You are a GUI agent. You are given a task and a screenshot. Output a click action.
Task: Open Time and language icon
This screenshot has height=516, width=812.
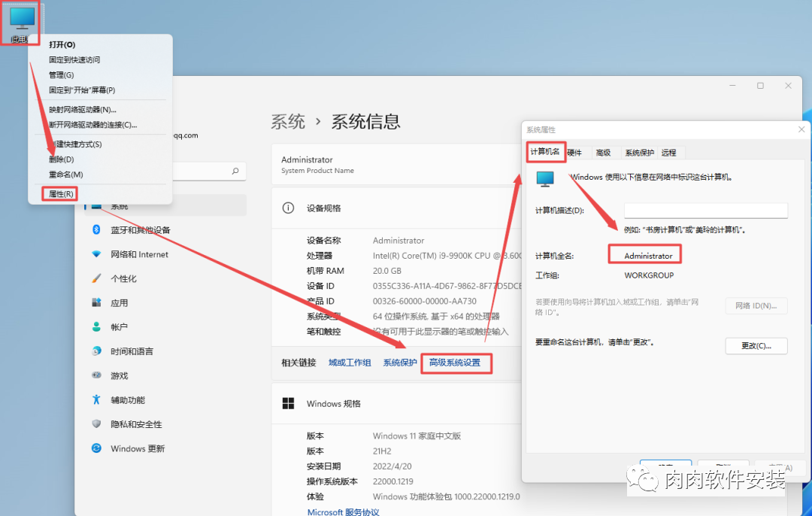tap(96, 351)
